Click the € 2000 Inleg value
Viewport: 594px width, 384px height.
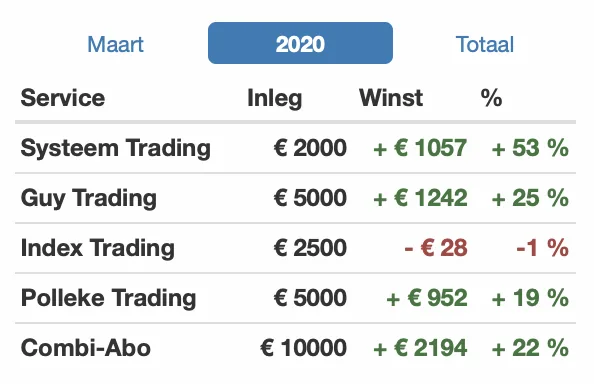[310, 148]
